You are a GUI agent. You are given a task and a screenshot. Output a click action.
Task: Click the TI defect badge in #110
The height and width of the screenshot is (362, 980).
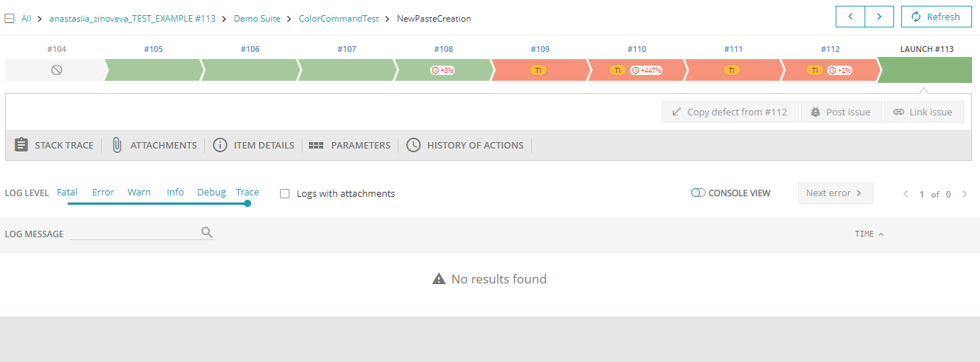[617, 70]
